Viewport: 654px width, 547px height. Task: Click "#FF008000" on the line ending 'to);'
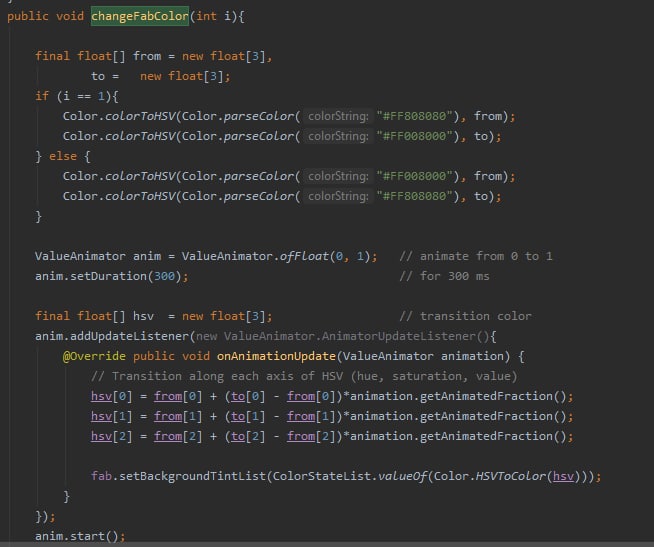click(x=415, y=136)
